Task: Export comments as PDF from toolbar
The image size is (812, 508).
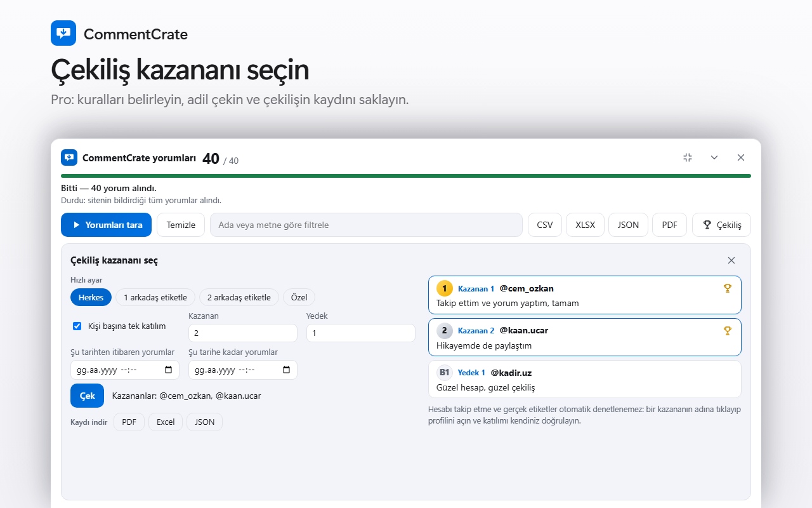Action: [x=669, y=225]
